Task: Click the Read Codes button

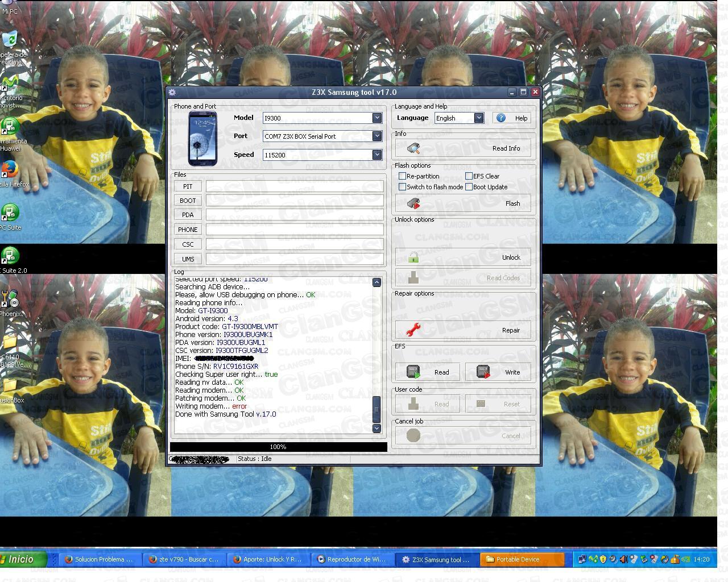Action: click(463, 278)
